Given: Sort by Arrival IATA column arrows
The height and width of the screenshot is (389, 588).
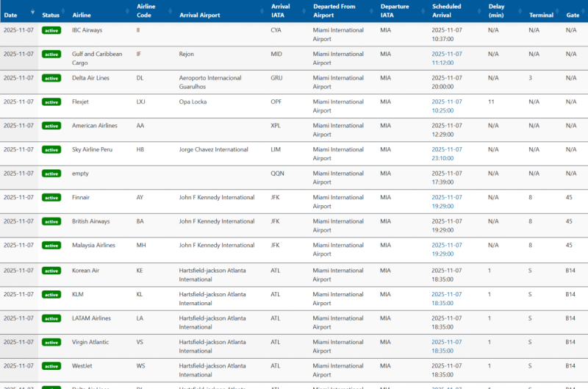Looking at the screenshot, I should tap(304, 11).
